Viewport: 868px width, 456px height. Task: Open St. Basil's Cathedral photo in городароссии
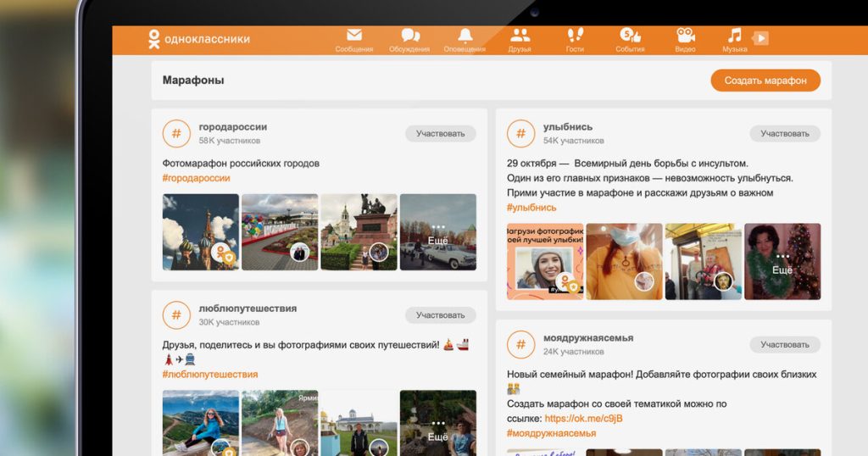[x=200, y=232]
